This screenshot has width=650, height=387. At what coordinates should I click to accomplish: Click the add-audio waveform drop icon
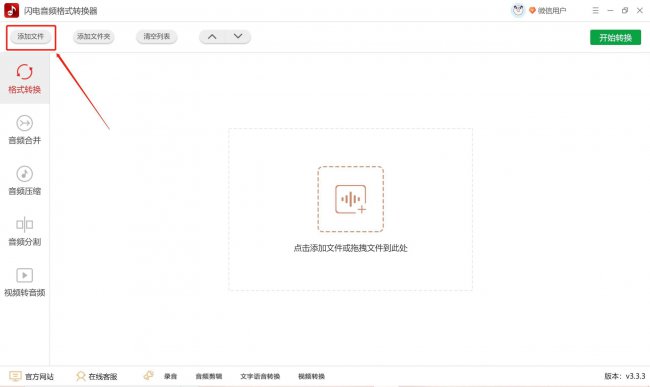pyautogui.click(x=351, y=199)
